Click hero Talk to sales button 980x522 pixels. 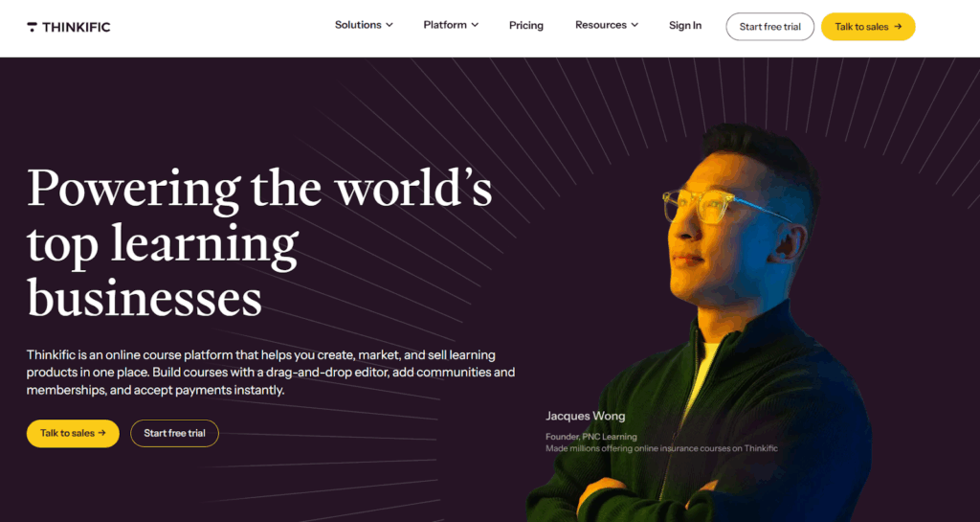click(73, 433)
